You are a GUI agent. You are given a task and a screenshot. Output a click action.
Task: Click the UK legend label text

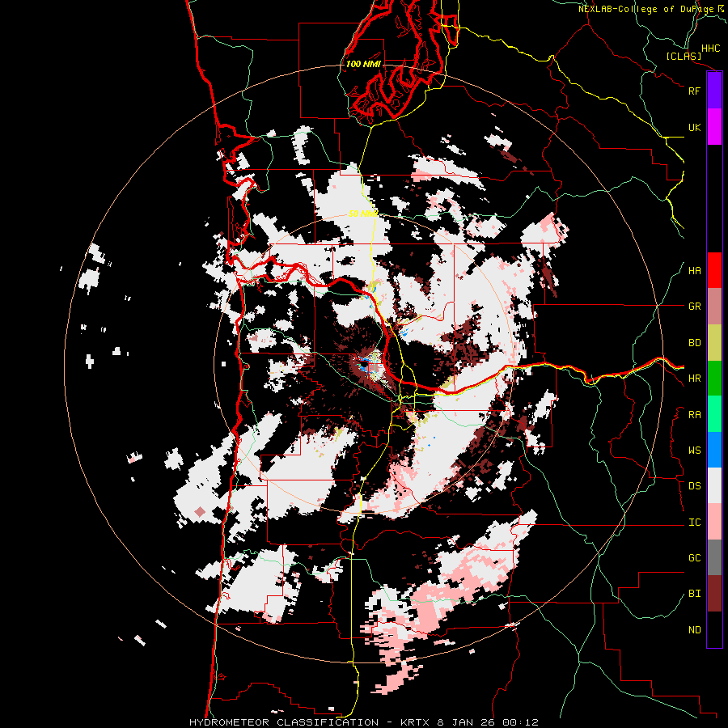point(694,127)
